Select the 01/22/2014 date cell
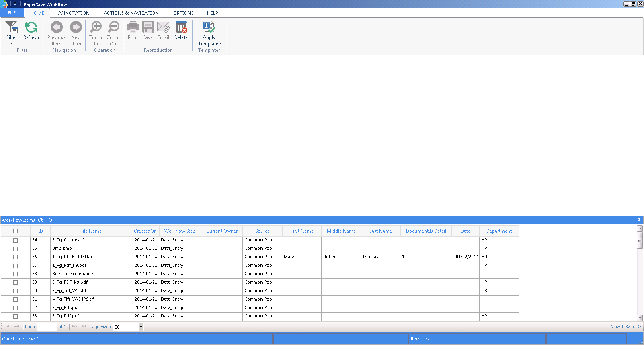 [x=466, y=257]
